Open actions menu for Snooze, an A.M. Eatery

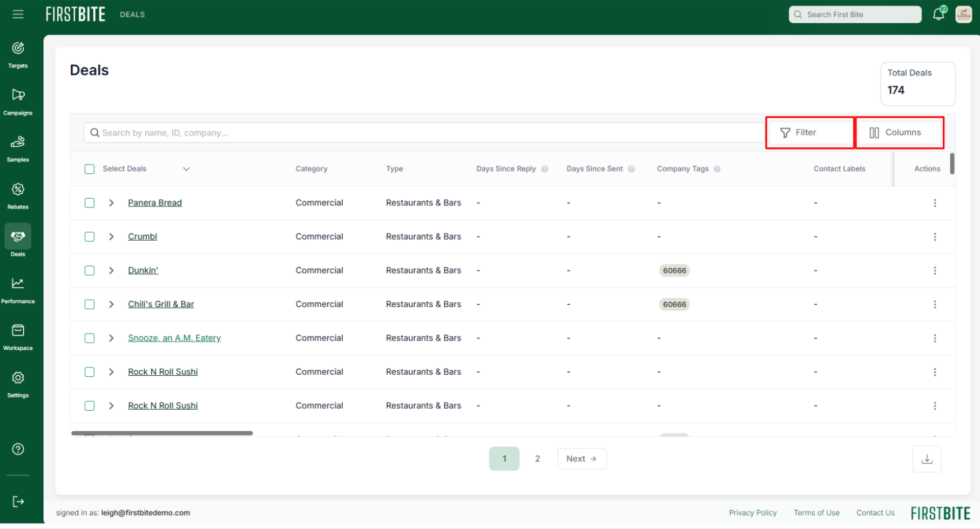coord(935,338)
